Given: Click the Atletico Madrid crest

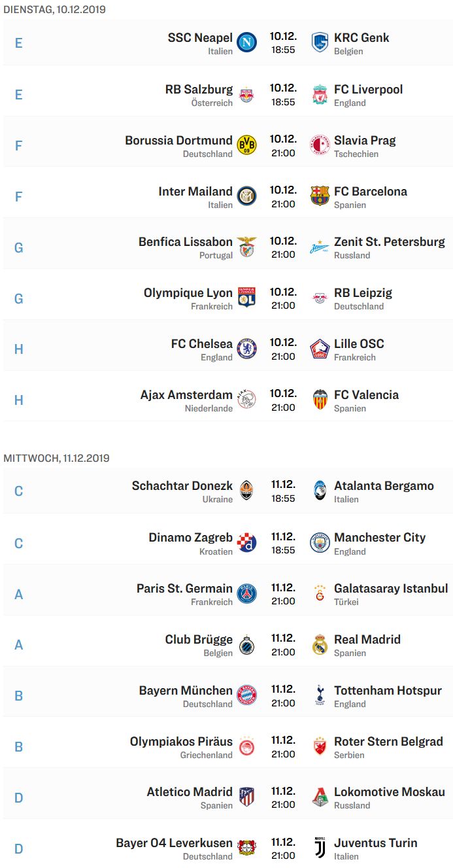Looking at the screenshot, I should coord(246,797).
